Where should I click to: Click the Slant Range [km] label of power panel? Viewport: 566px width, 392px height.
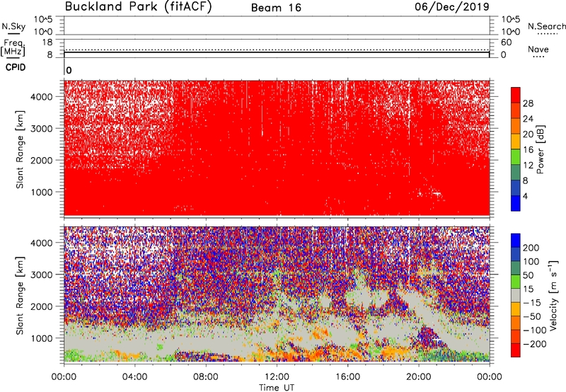point(20,149)
